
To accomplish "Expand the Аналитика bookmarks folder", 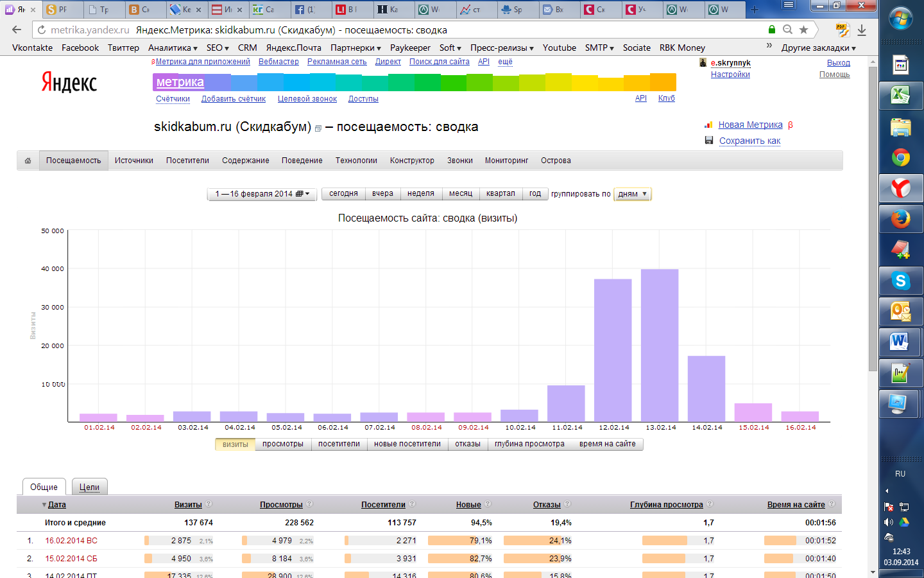I will click(173, 48).
